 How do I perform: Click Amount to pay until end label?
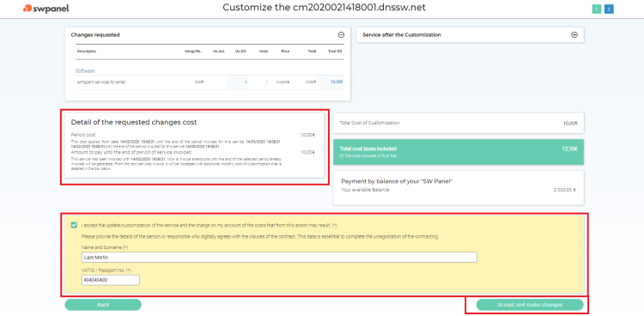(x=131, y=153)
